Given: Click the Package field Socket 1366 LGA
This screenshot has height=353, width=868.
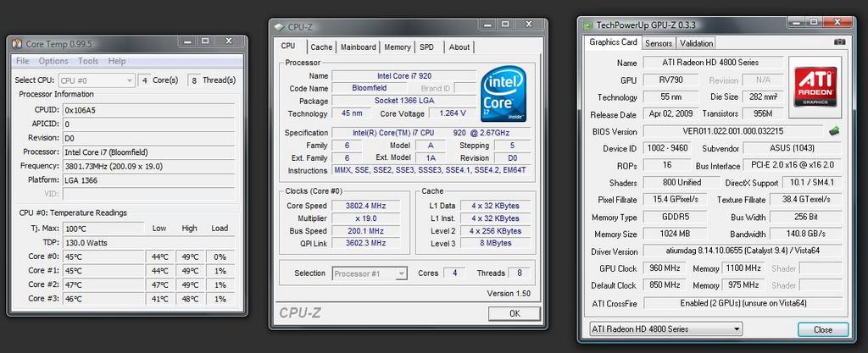Looking at the screenshot, I should (x=404, y=101).
